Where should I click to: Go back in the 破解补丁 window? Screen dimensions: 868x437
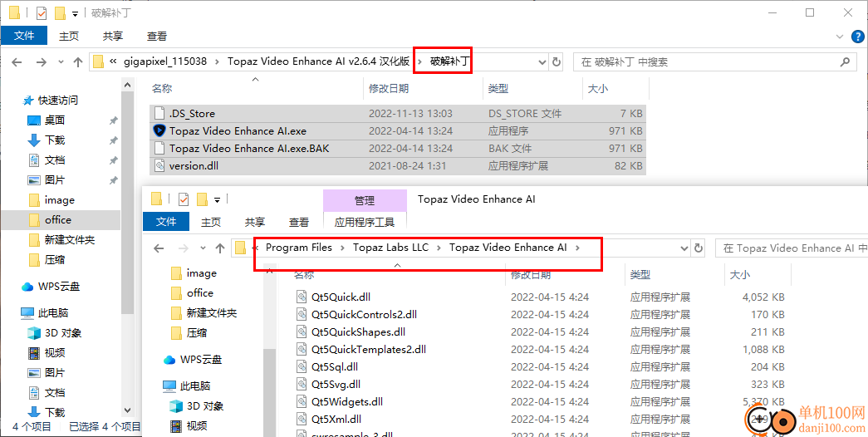pos(17,62)
